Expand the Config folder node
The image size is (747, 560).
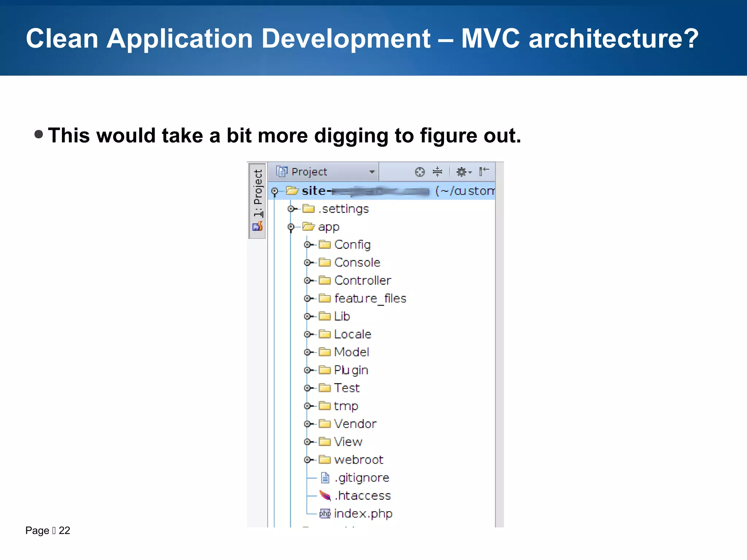307,245
